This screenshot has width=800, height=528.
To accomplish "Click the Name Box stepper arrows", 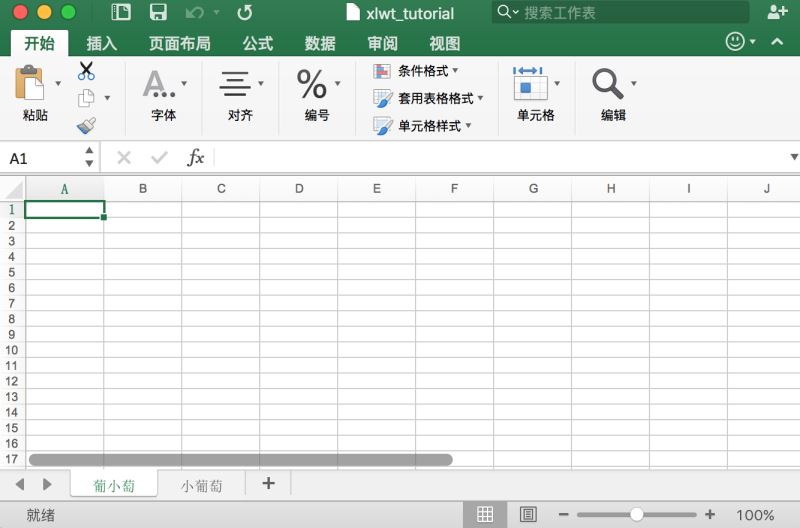I will 89,157.
